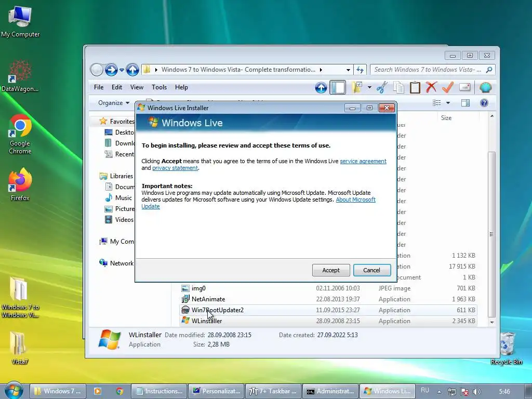The image size is (532, 399).
Task: Open the address bar history dropdown
Action: point(348,70)
